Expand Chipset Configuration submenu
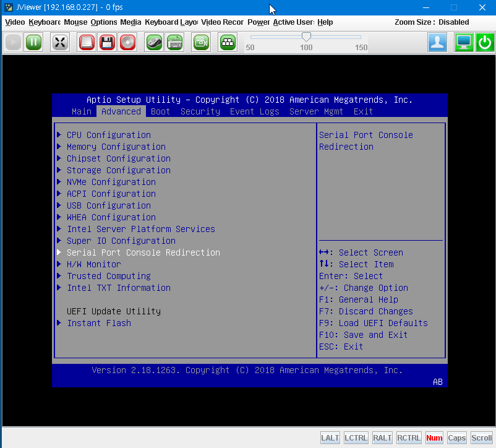 118,158
